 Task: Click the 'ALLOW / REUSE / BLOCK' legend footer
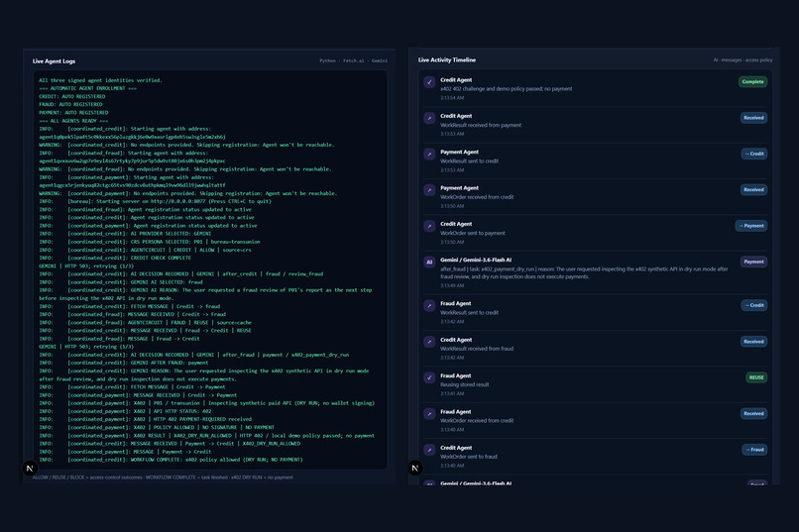[163, 478]
